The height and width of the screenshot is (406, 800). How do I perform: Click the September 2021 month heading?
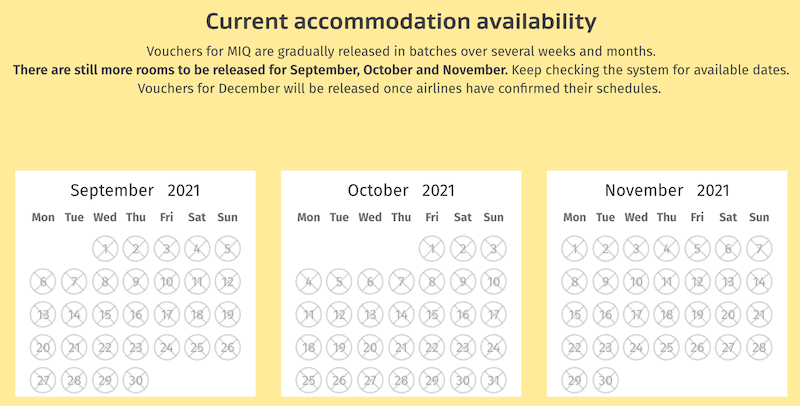pyautogui.click(x=135, y=190)
